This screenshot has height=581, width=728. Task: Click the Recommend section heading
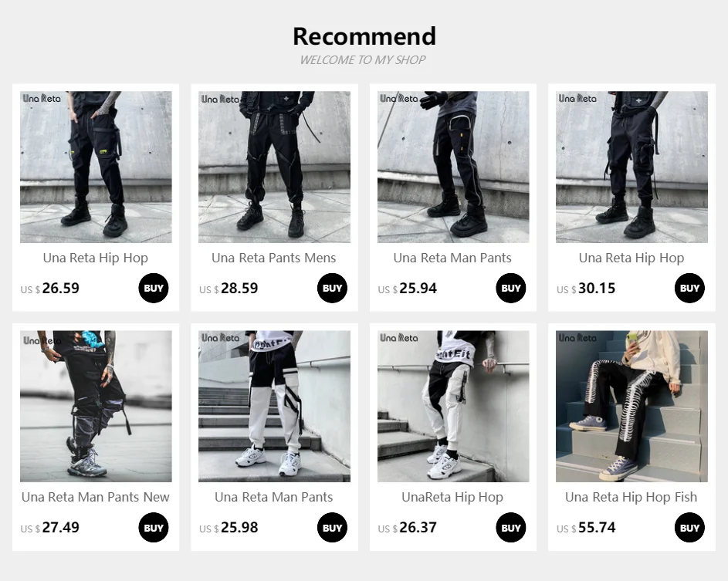tap(364, 36)
